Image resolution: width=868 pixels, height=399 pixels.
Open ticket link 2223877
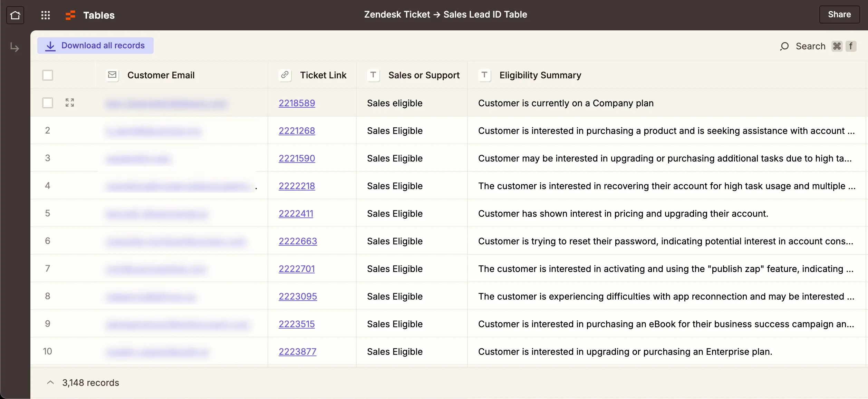(298, 351)
